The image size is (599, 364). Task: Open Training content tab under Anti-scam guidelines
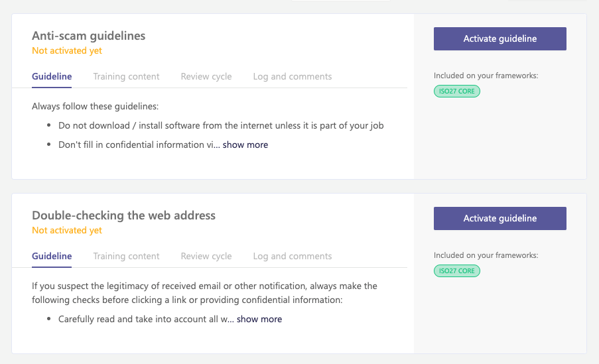[126, 76]
